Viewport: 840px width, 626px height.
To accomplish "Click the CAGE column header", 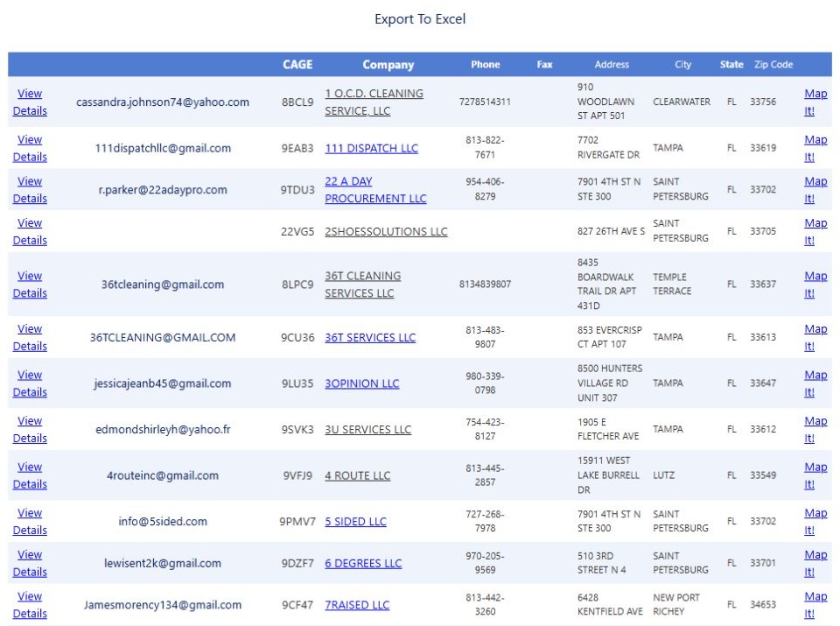I will 297,64.
